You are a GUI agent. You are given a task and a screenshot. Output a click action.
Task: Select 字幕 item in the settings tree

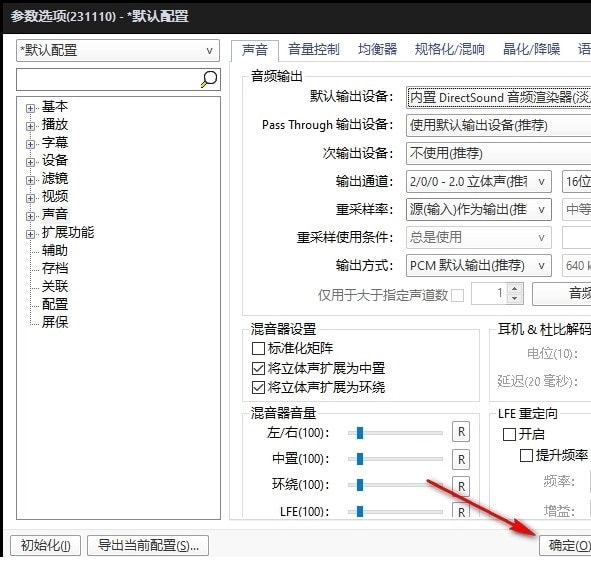pos(55,142)
